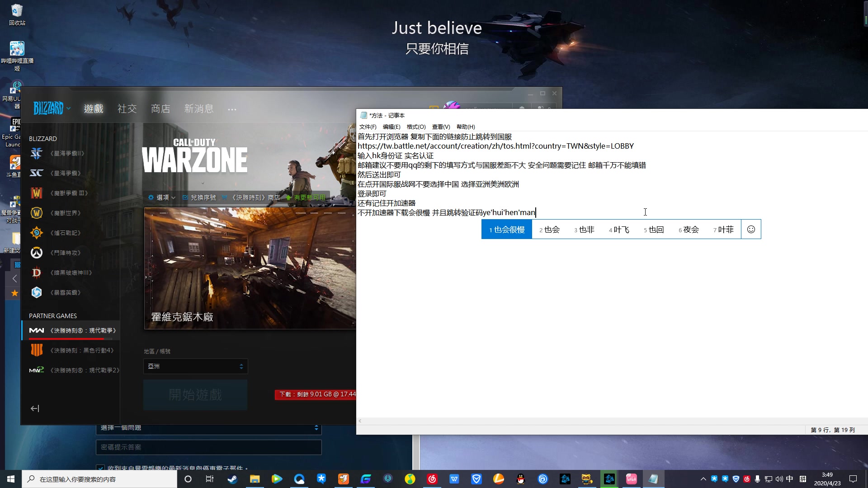
Task: Click the 密碼提示答案 input field
Action: (208, 447)
